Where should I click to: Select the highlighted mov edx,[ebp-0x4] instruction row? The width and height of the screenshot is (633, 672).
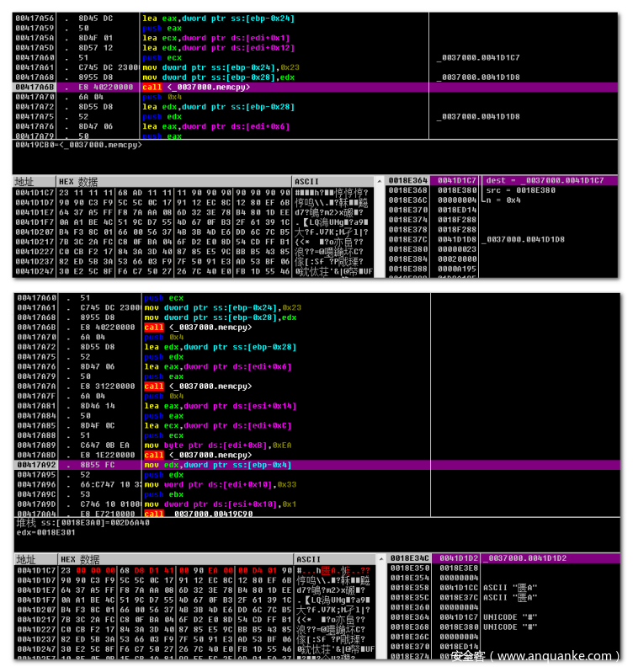pos(219,465)
